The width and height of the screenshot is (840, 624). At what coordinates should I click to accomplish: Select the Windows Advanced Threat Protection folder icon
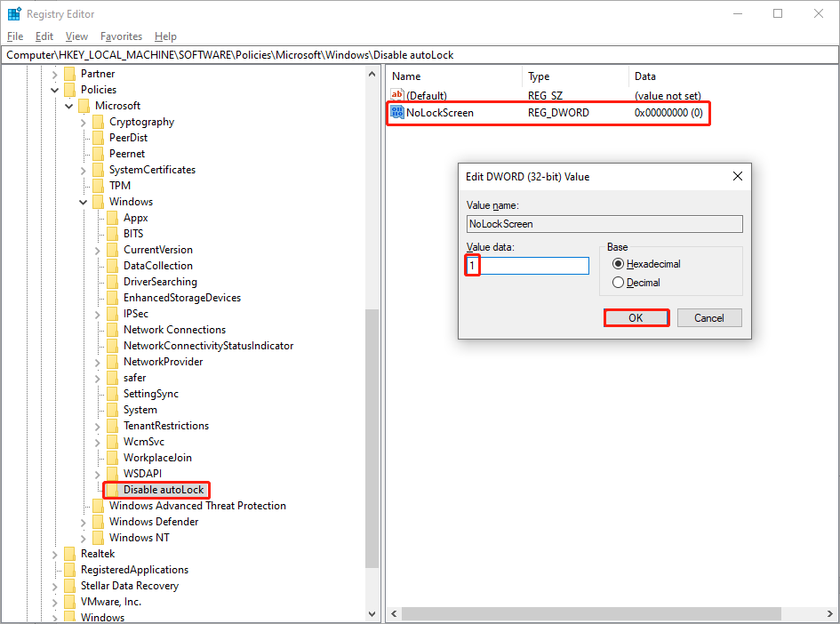(x=98, y=506)
